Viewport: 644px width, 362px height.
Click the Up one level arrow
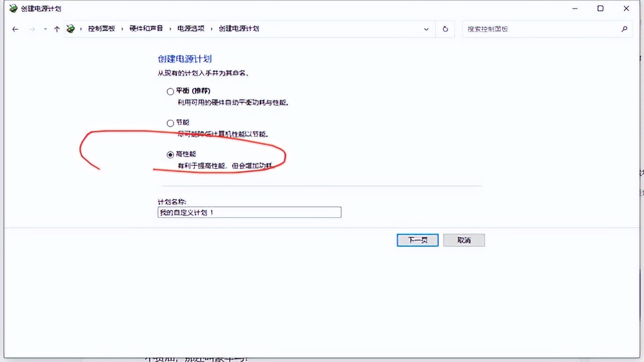(x=56, y=29)
